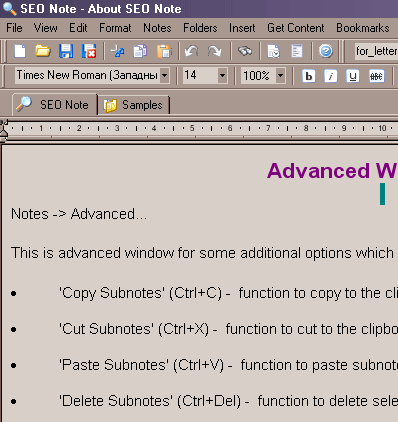Undo the last action
The height and width of the screenshot is (422, 398).
coord(191,51)
